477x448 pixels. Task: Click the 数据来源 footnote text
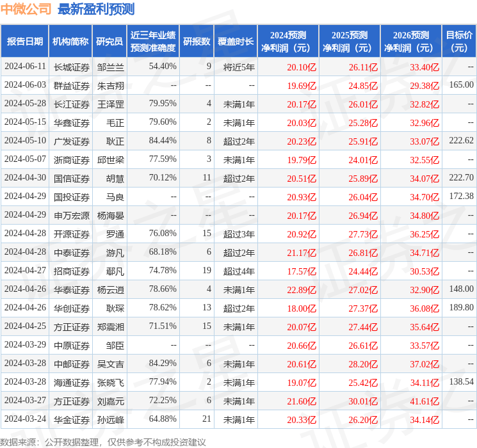tap(103, 442)
